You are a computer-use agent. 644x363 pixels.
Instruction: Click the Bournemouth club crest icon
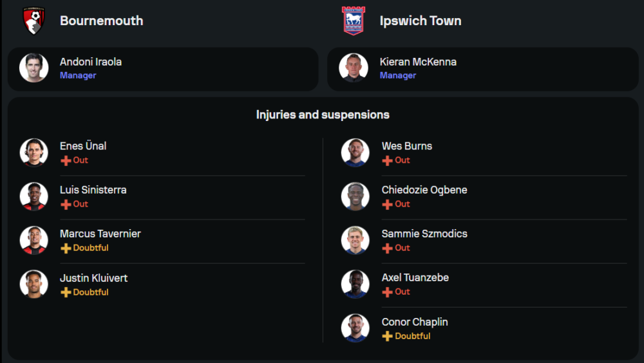tap(33, 21)
